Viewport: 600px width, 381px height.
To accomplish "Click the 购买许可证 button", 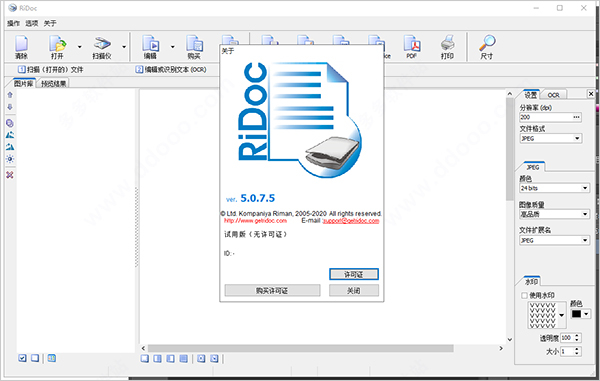I will [x=272, y=290].
